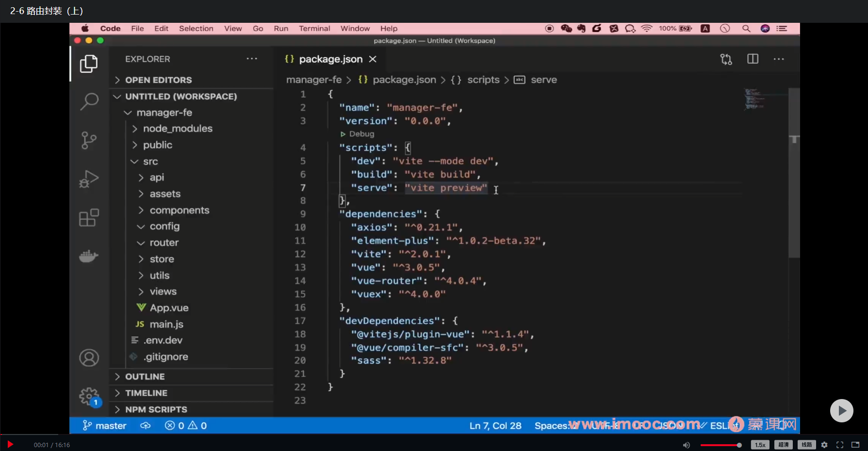Open the Edit menu
The height and width of the screenshot is (451, 868).
click(161, 29)
